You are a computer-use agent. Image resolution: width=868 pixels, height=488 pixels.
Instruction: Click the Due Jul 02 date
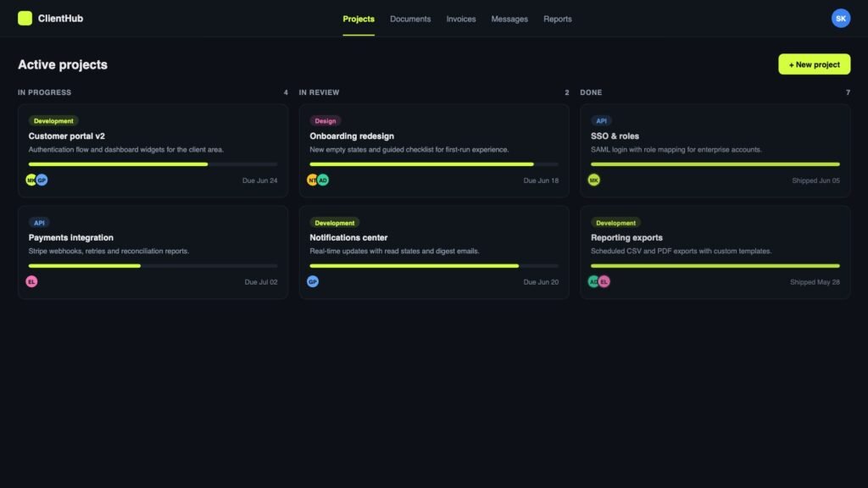point(261,282)
